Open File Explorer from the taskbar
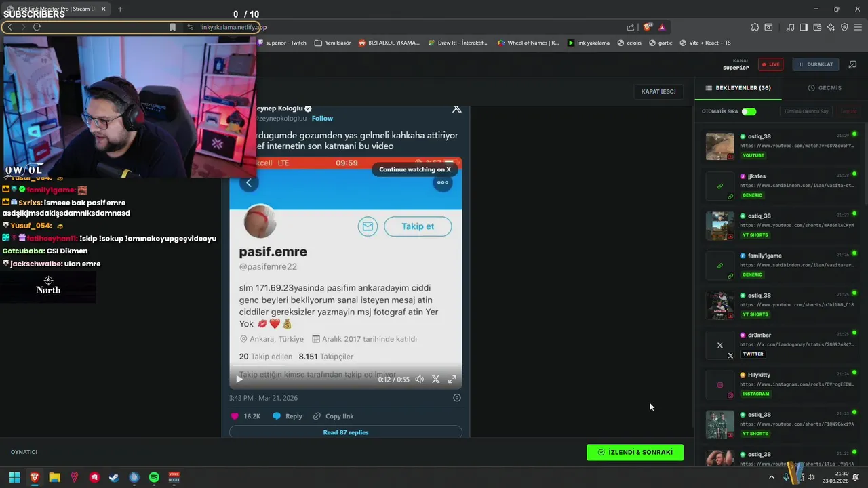This screenshot has width=868, height=488. 54,477
